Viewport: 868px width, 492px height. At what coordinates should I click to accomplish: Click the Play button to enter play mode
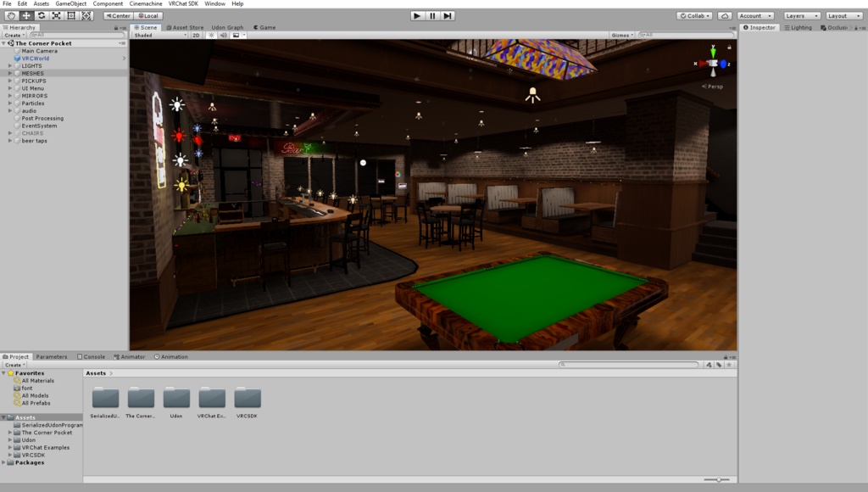coord(416,14)
